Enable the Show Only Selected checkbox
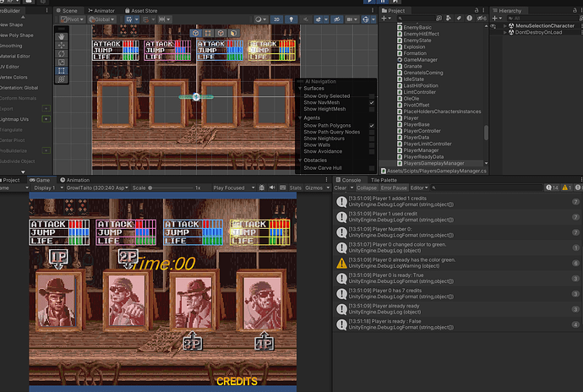The width and height of the screenshot is (583, 392). 372,95
